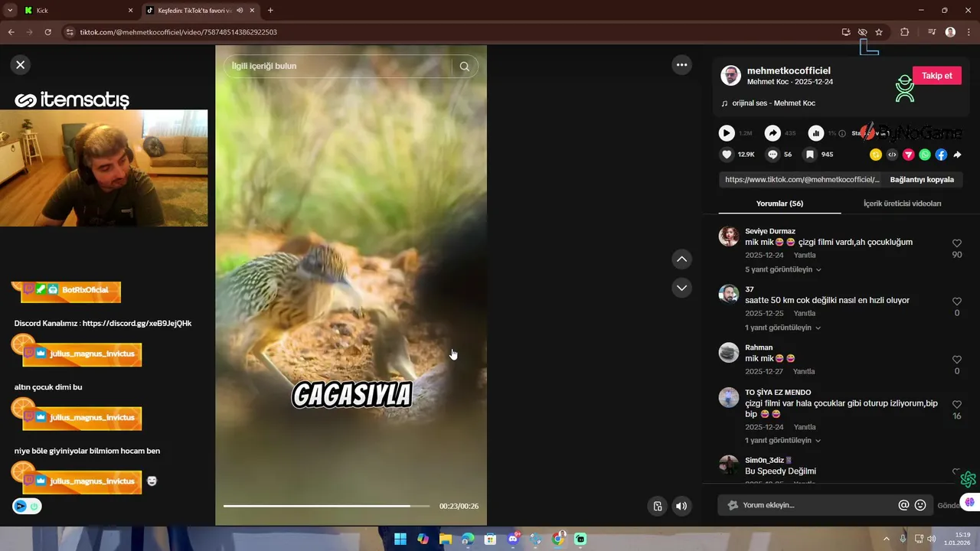Image resolution: width=980 pixels, height=551 pixels.
Task: Open the Windows Start menu
Action: pyautogui.click(x=400, y=539)
